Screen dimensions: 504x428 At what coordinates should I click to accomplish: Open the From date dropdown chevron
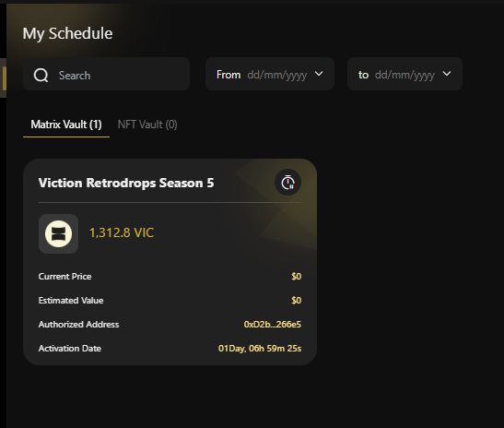click(319, 74)
